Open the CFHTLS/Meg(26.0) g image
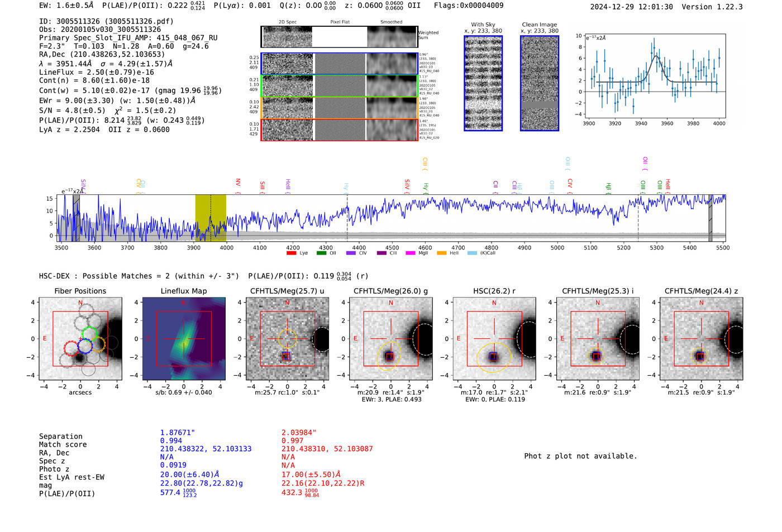 click(391, 339)
